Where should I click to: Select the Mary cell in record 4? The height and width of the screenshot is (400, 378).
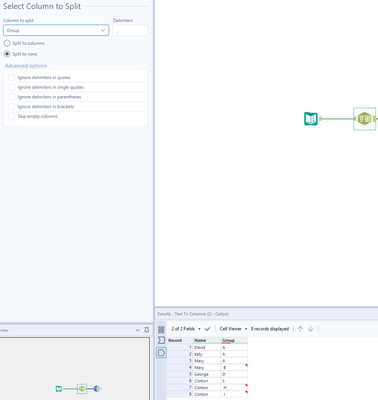(207, 367)
